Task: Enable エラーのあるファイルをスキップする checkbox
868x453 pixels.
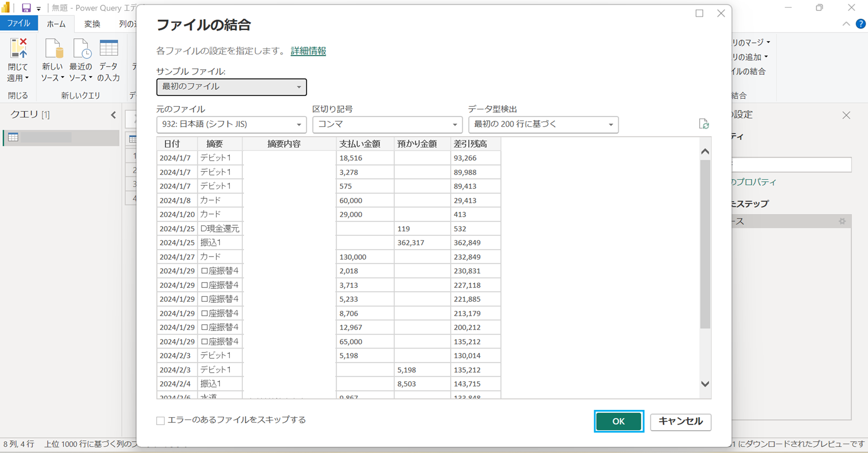Action: (x=160, y=420)
